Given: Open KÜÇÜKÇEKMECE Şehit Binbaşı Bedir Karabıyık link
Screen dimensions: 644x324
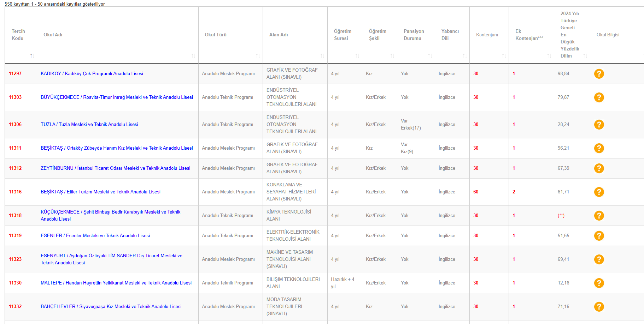Looking at the screenshot, I should click(x=111, y=216).
